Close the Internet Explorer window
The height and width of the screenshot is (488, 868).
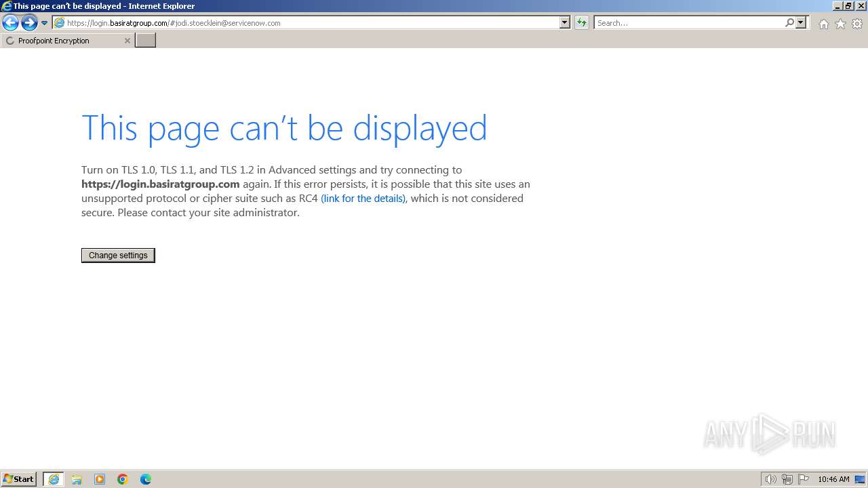(861, 6)
